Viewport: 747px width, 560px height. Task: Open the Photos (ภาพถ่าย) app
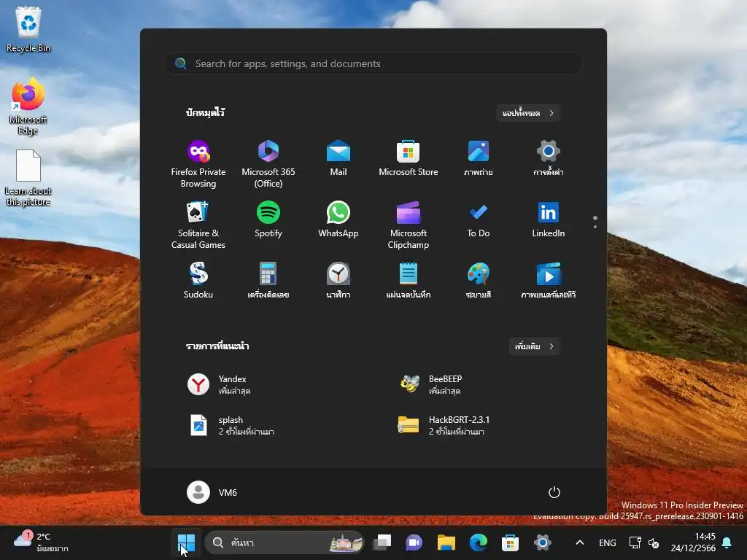(x=479, y=159)
